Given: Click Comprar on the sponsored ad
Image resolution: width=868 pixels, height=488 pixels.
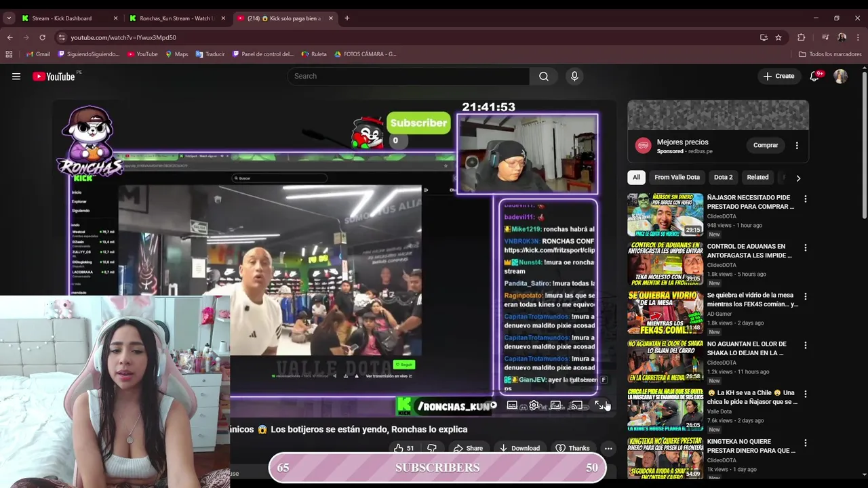Looking at the screenshot, I should 766,145.
